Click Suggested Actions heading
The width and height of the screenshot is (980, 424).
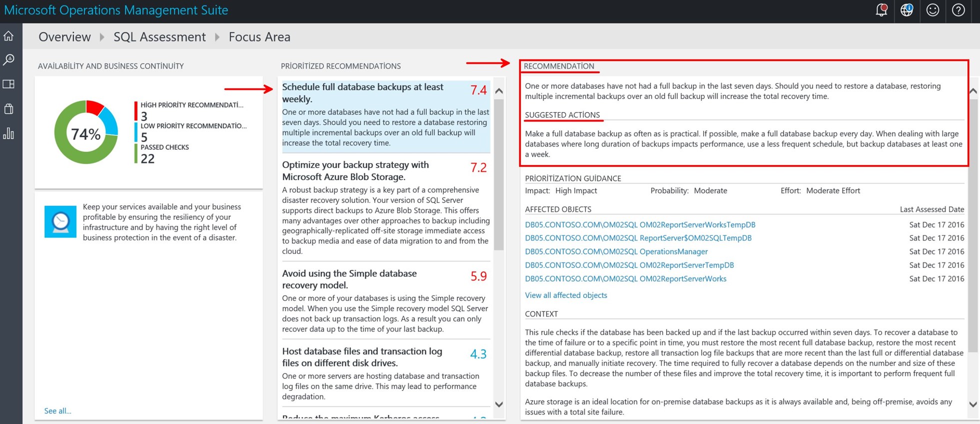tap(562, 115)
